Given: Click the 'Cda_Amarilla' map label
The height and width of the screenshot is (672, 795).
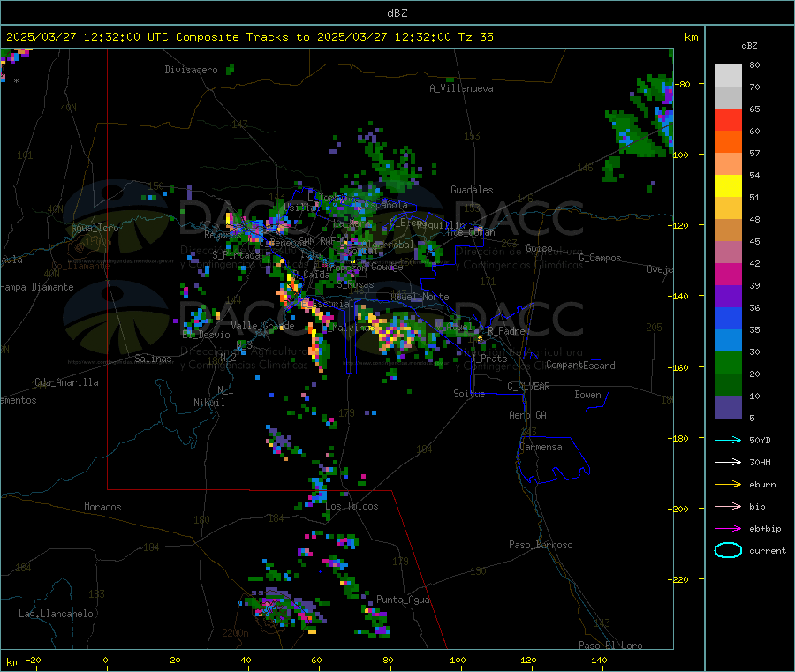Looking at the screenshot, I should click(66, 382).
